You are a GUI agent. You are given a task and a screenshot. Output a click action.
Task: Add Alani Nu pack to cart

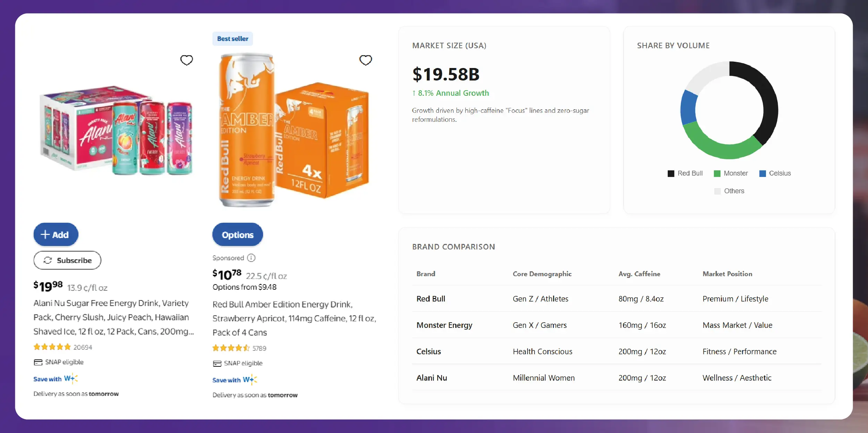tap(56, 235)
